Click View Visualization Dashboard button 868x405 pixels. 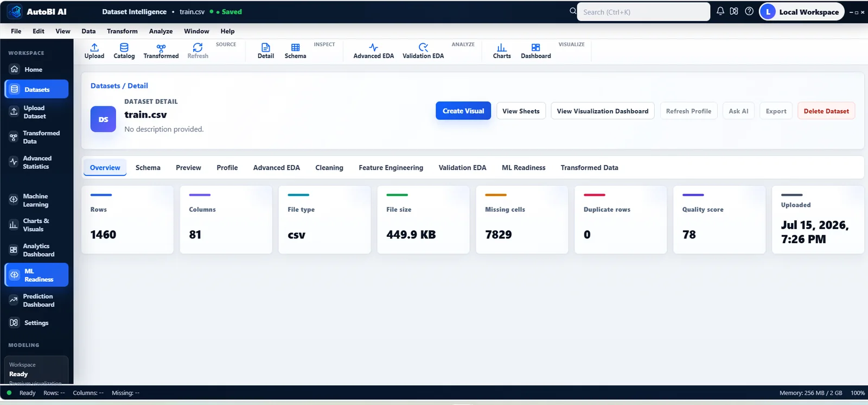[x=603, y=111]
